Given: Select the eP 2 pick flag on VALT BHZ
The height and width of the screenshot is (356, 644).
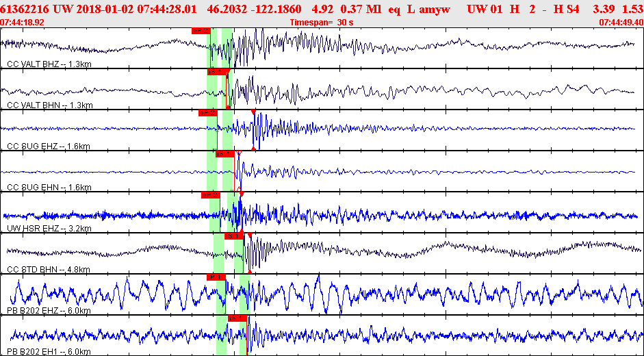Looking at the screenshot, I should 201,31.
